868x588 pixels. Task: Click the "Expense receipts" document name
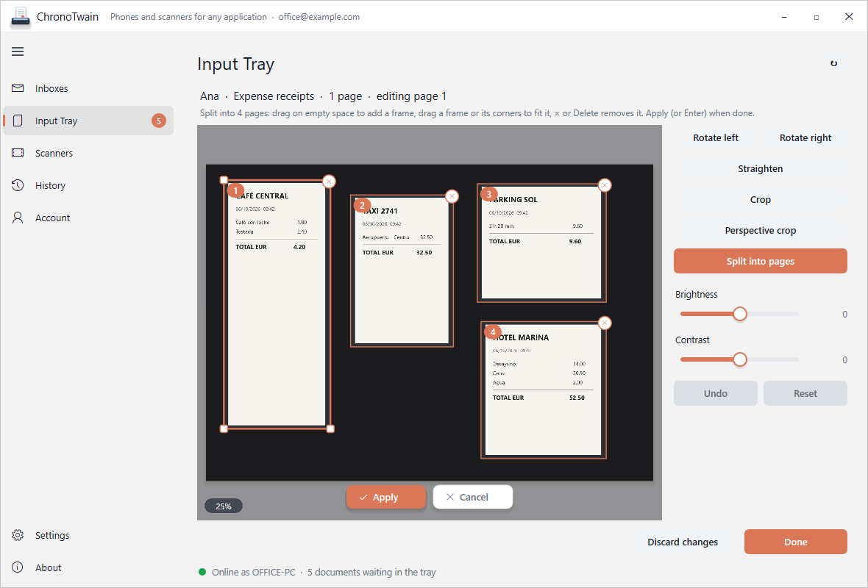274,96
